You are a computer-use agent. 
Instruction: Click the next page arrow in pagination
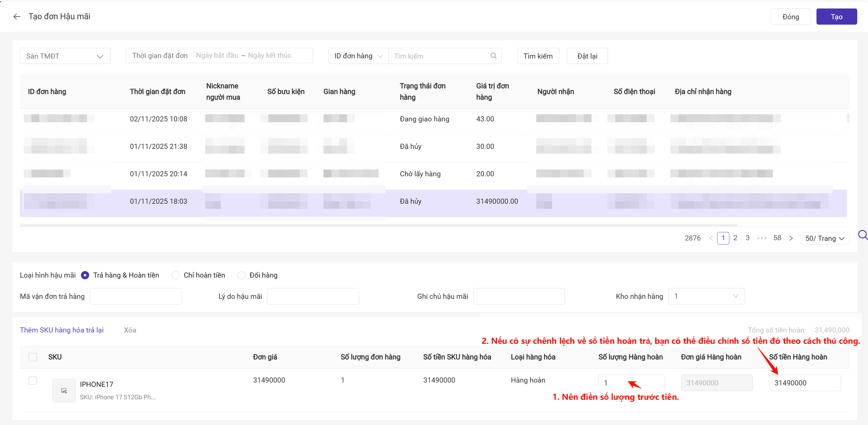[x=790, y=238]
